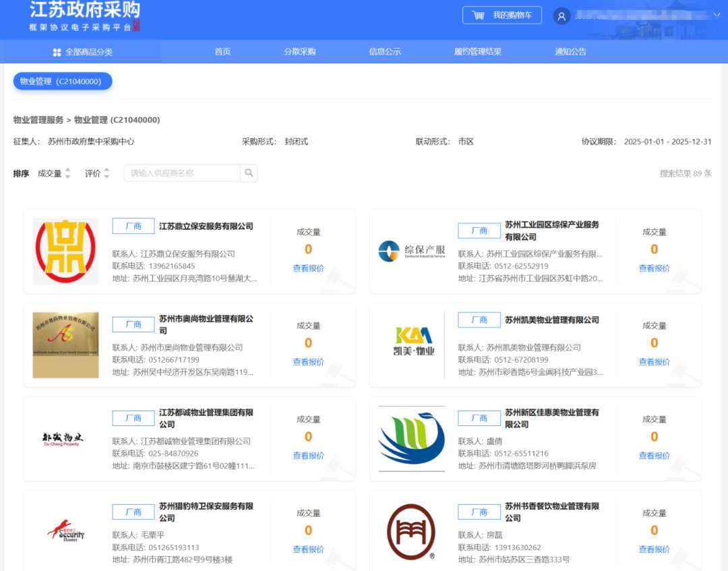The width and height of the screenshot is (728, 571).
Task: Open the 通知公告 menu item
Action: 571,51
